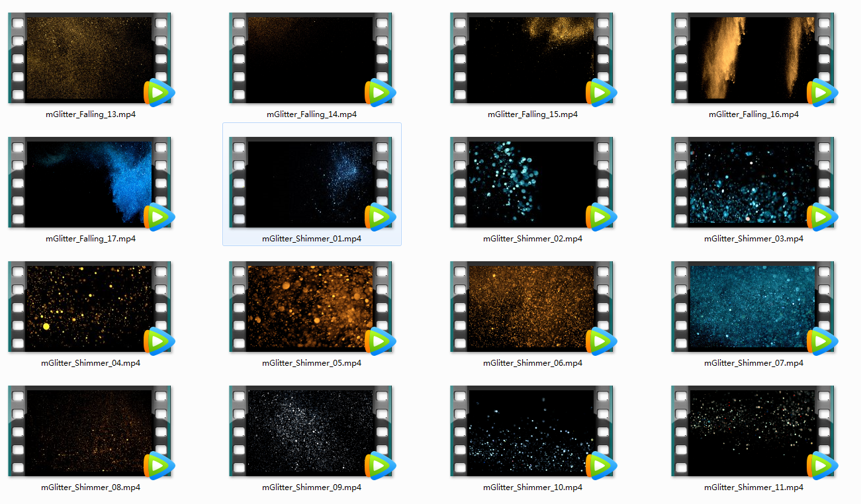Click the player badge on mGlitter_Shimmer_02.mp4
861x504 pixels.
[x=601, y=217]
